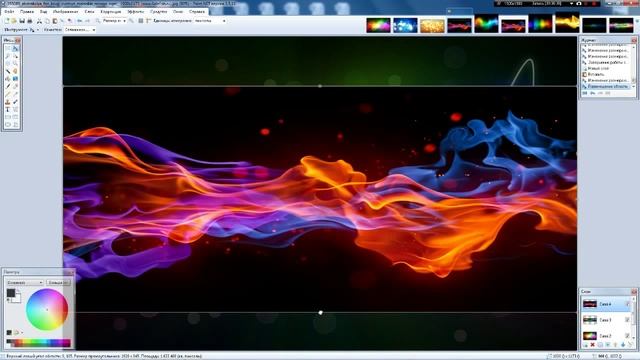Select the Recolor tool

[15, 102]
